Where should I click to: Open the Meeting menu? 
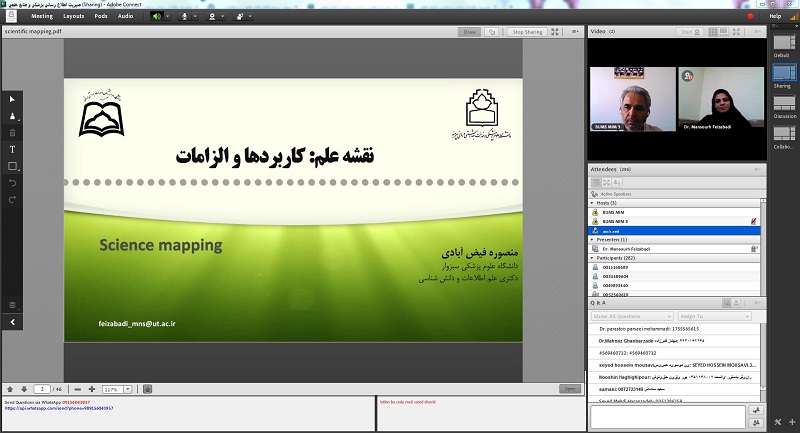tap(42, 16)
